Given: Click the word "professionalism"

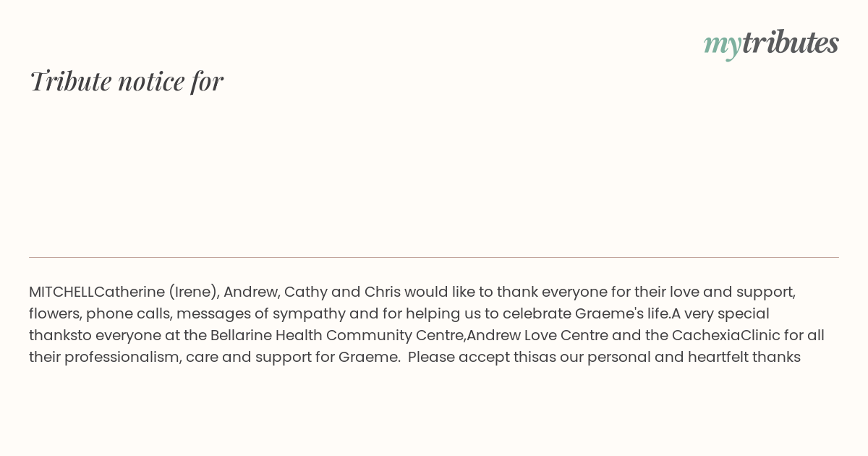Looking at the screenshot, I should point(122,358).
